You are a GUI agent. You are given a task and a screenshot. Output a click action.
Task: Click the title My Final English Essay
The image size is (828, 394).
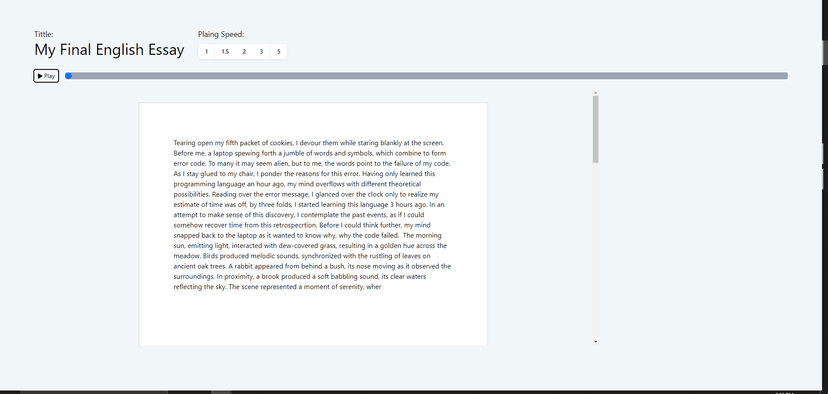pos(109,50)
